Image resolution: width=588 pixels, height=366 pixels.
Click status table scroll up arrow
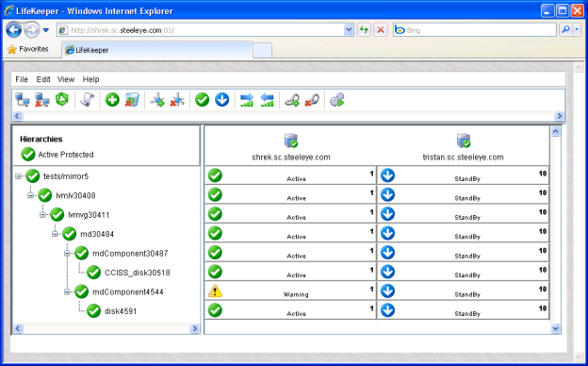pyautogui.click(x=555, y=131)
